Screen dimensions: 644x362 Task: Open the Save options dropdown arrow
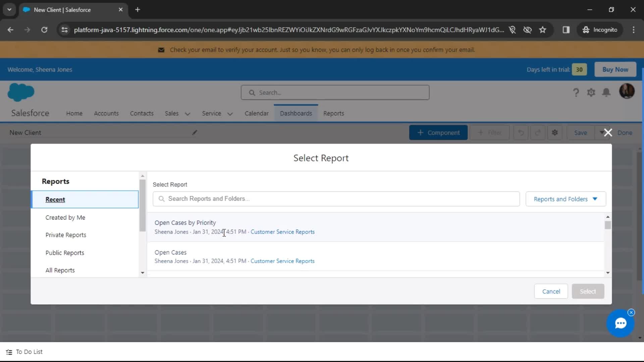(602, 133)
